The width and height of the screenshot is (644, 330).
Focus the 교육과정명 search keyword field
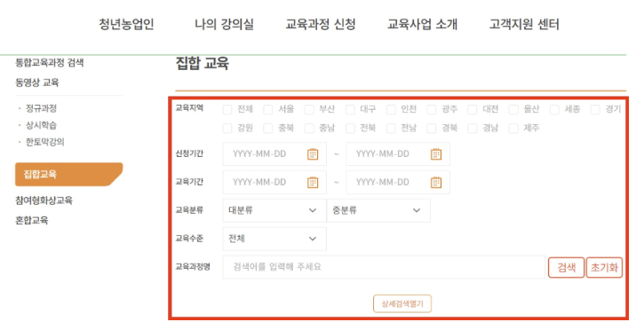coord(384,267)
